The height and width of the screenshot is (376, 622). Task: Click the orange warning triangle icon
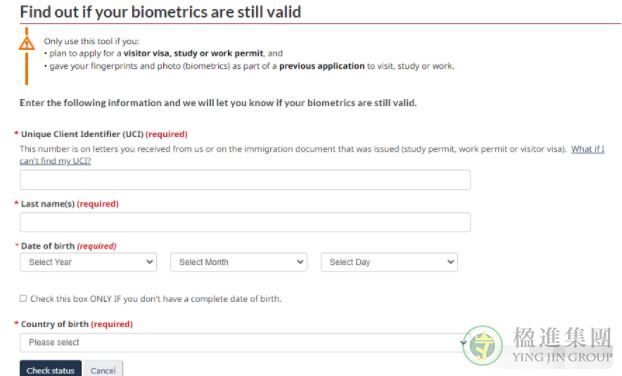[27, 43]
